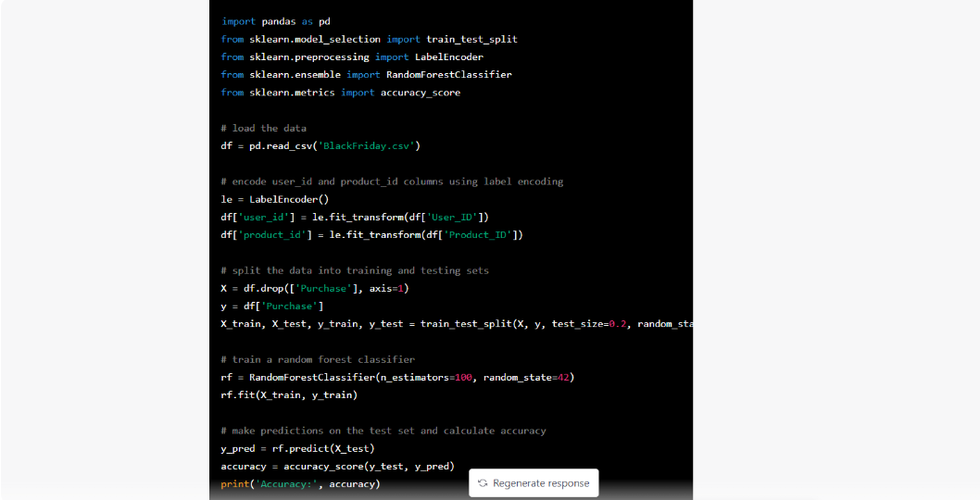The image size is (980, 500).
Task: Click the df['product_id'] assignment line
Action: pos(371,235)
